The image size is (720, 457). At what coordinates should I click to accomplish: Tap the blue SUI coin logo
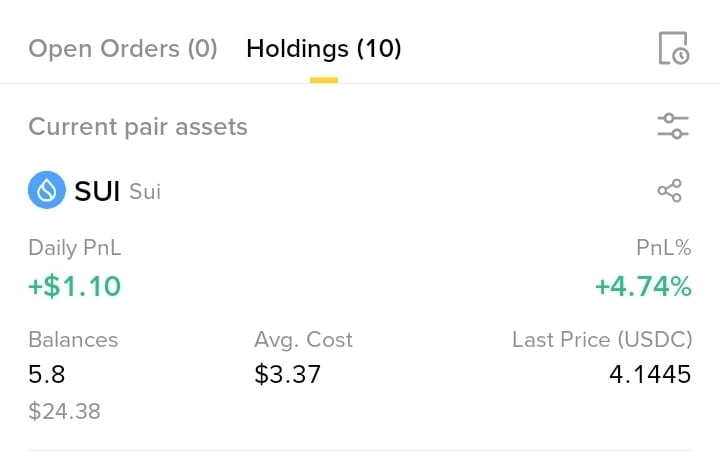(x=47, y=190)
